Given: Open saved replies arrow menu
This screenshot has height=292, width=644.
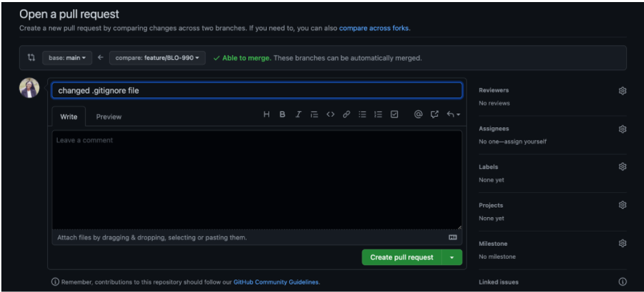Looking at the screenshot, I should pos(454,115).
